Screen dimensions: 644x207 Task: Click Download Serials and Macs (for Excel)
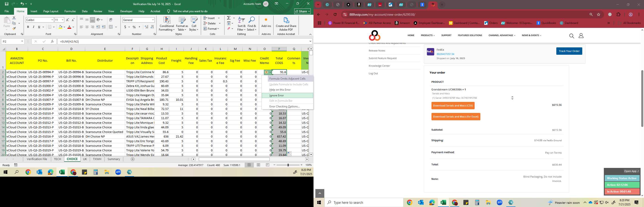(456, 117)
